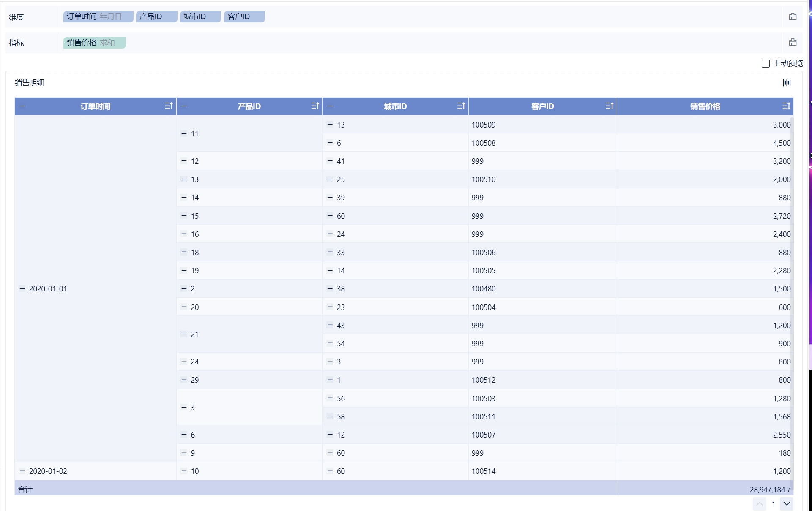Select the 销售价格 求和 indicator chip
Image resolution: width=812 pixels, height=511 pixels.
coord(95,43)
